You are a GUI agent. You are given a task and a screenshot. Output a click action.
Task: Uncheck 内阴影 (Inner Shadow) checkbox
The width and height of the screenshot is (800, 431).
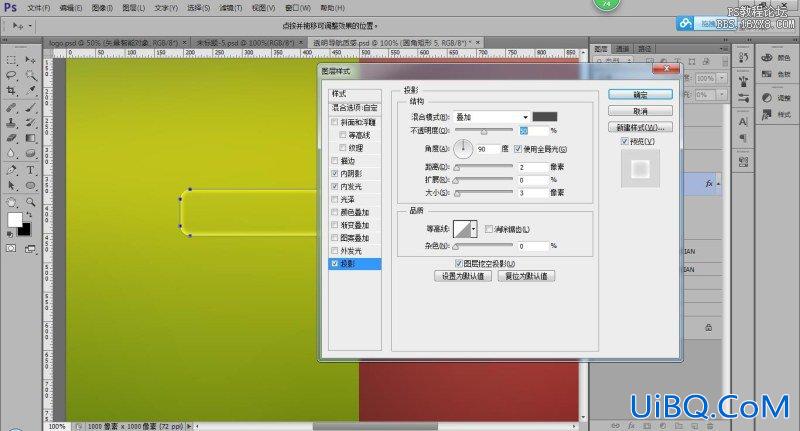pos(335,174)
